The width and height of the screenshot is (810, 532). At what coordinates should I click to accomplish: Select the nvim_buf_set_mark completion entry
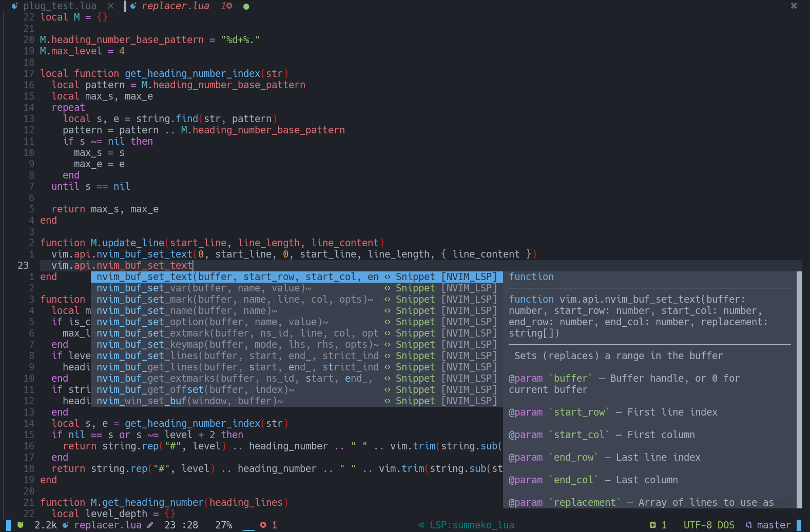pyautogui.click(x=297, y=299)
